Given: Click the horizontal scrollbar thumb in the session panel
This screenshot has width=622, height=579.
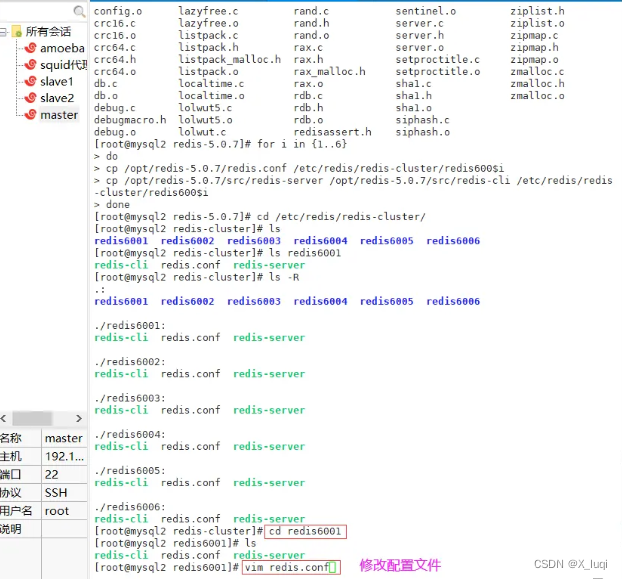Looking at the screenshot, I should click(32, 418).
